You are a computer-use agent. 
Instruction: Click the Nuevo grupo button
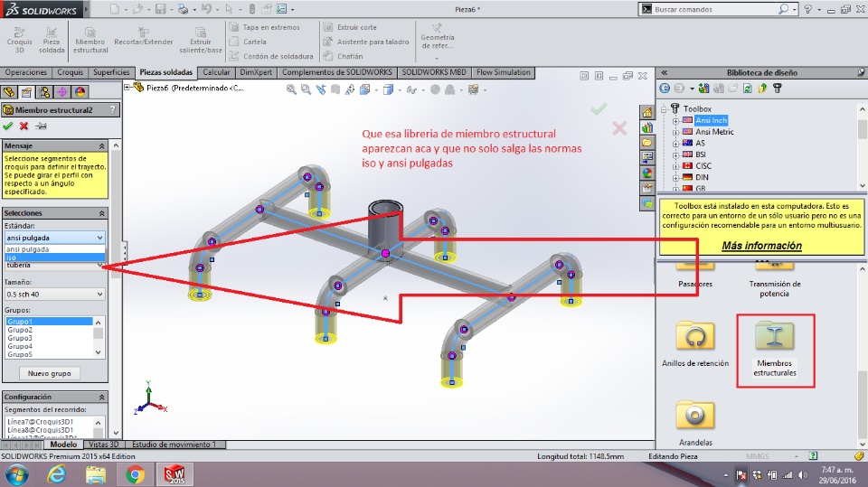49,373
